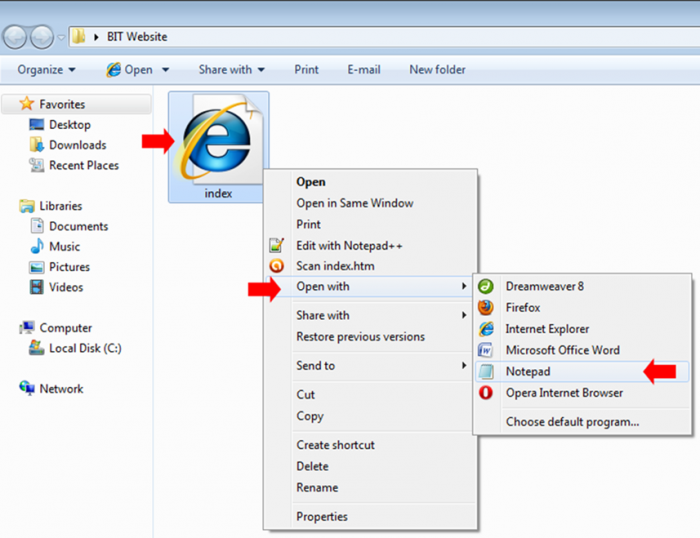Click the Scan index.htm antivirus icon

276,266
